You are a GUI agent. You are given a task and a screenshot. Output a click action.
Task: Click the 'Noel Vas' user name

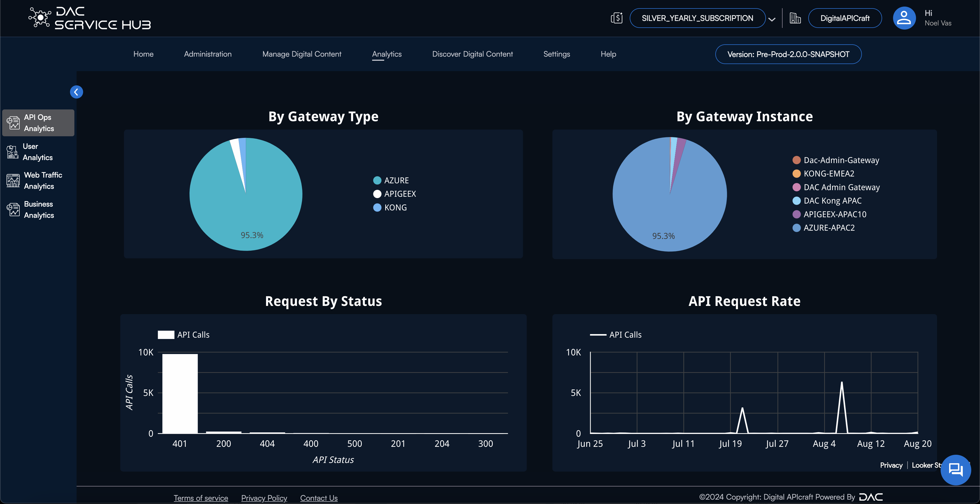click(938, 23)
